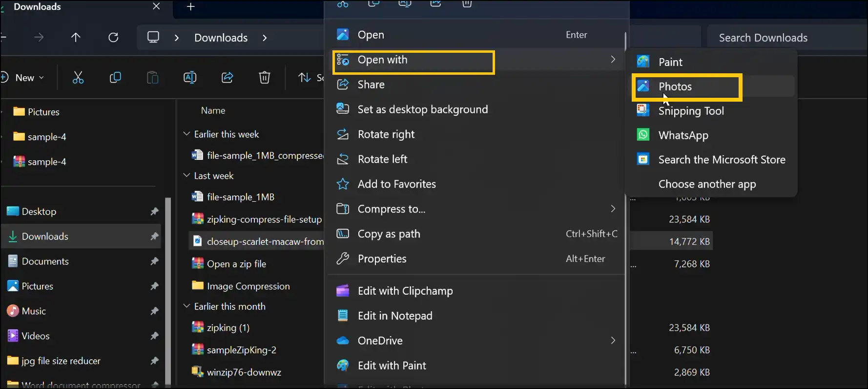This screenshot has width=868, height=389.
Task: Choose Rotate right in context menu
Action: click(476, 134)
